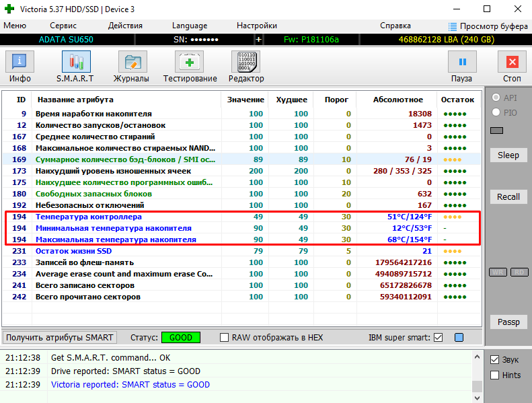Click the Абсолютное column header
This screenshot has height=403, width=532.
(397, 100)
